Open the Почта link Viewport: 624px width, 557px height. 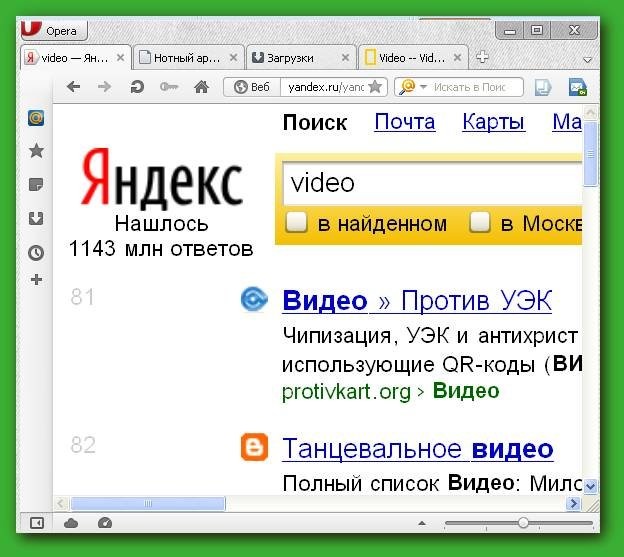pyautogui.click(x=405, y=122)
